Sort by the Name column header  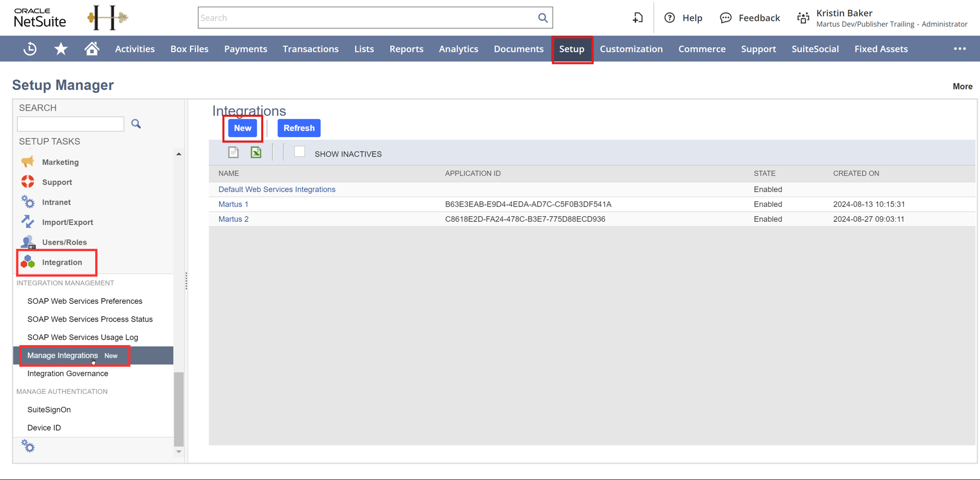tap(228, 173)
